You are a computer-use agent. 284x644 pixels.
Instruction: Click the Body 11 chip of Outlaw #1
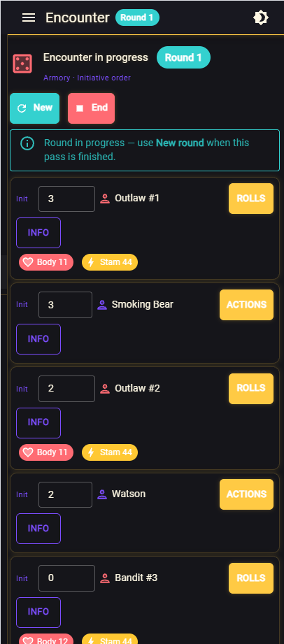click(x=46, y=262)
